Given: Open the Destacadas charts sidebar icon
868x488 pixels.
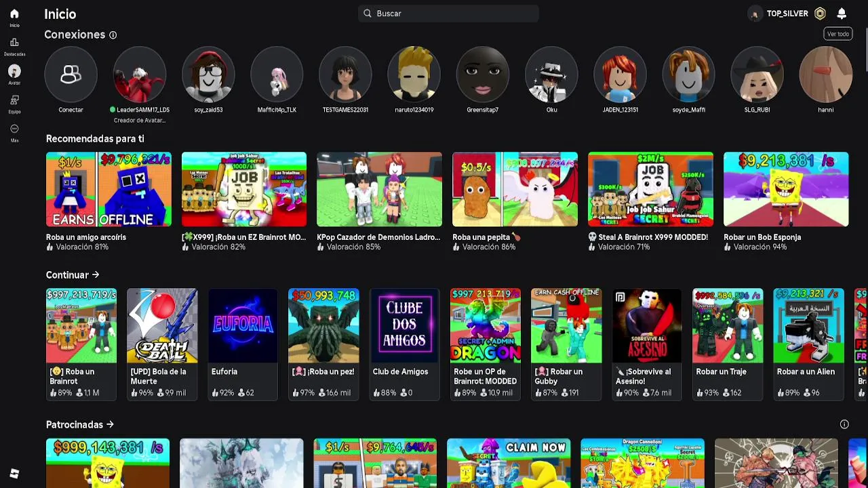Looking at the screenshot, I should (x=14, y=42).
